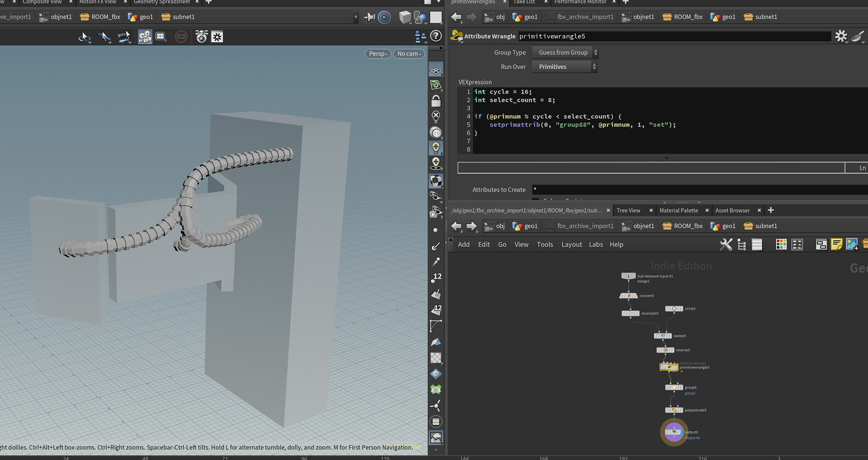The width and height of the screenshot is (868, 460).
Task: Click the ROOM_fbx path button in network editor
Action: tap(683, 226)
